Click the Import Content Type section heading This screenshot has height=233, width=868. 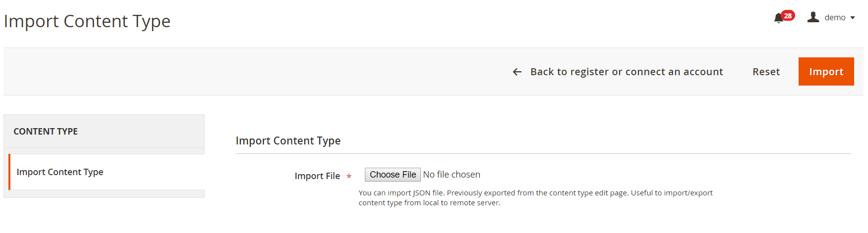[288, 141]
